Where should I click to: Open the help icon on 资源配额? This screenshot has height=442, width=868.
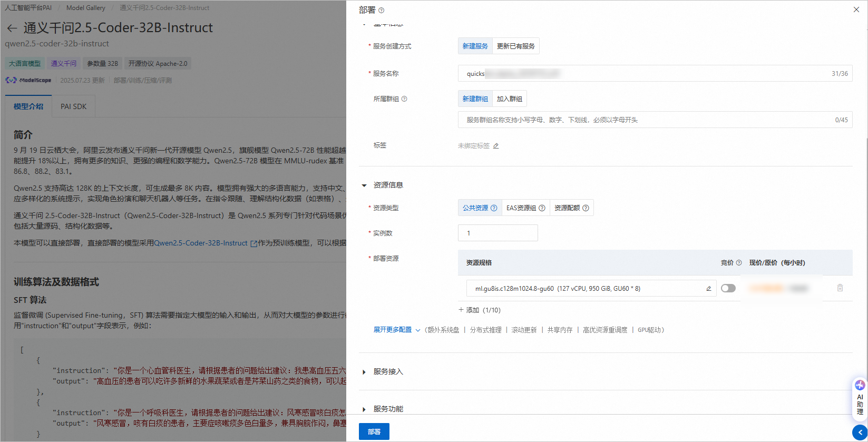click(586, 208)
